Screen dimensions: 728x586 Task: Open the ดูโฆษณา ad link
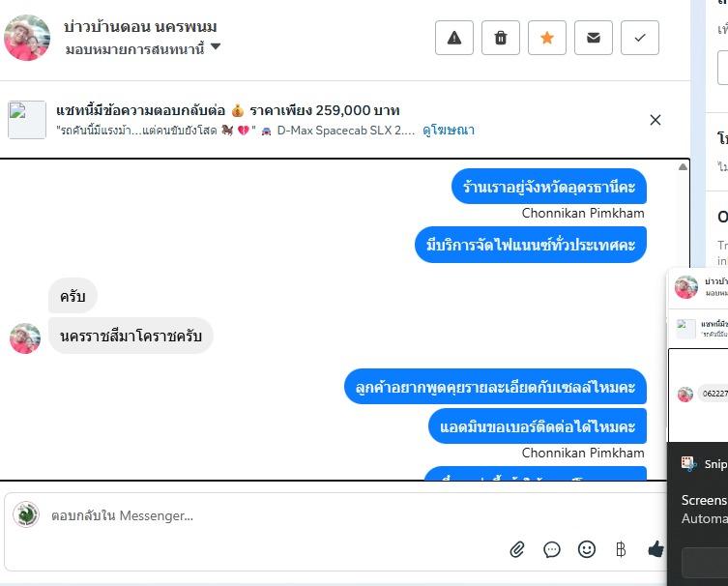[449, 130]
